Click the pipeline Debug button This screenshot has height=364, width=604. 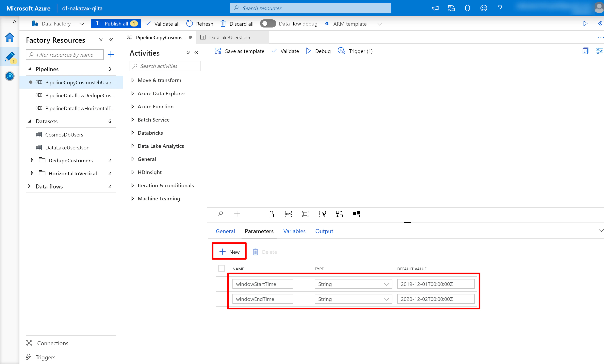[319, 51]
